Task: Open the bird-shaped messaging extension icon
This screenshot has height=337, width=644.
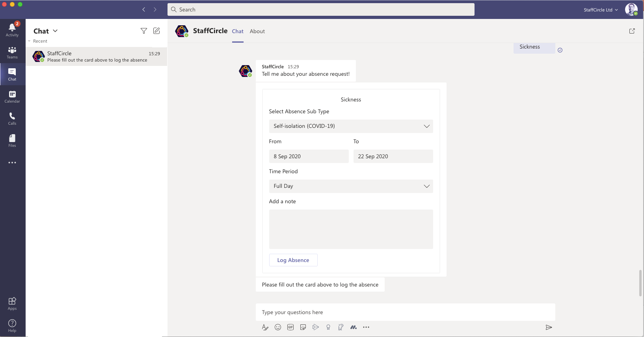Action: 341,327
